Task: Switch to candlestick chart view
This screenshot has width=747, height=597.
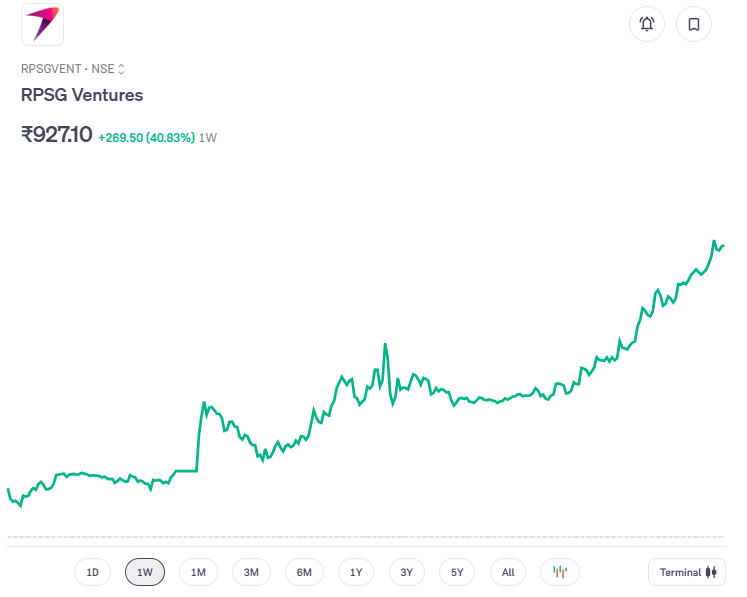Action: pos(560,572)
